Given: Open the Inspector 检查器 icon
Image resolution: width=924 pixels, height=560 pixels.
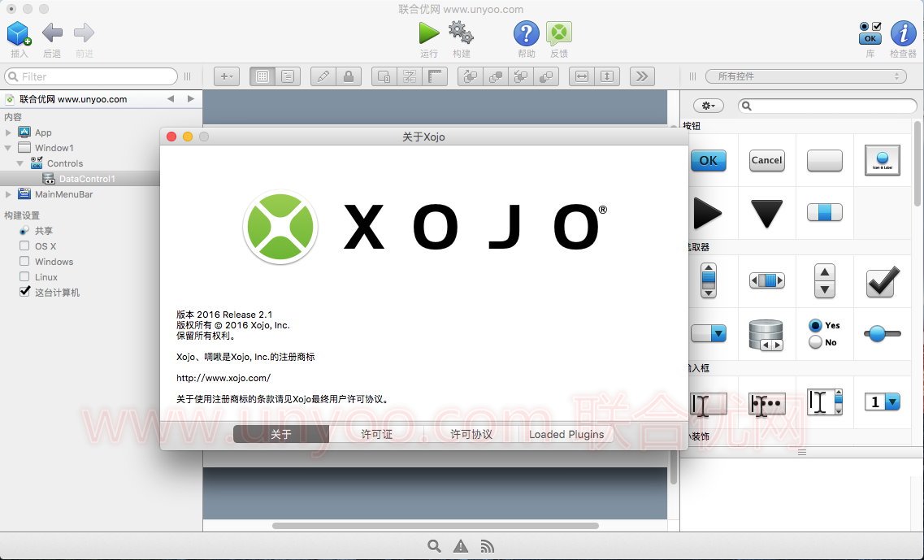Looking at the screenshot, I should coord(903,33).
